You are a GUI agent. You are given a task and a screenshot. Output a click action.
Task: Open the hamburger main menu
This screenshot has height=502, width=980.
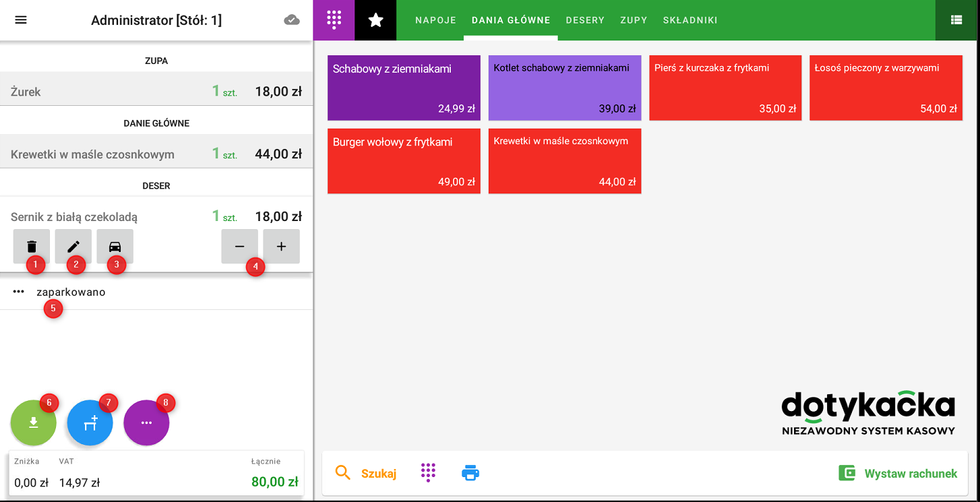click(21, 20)
